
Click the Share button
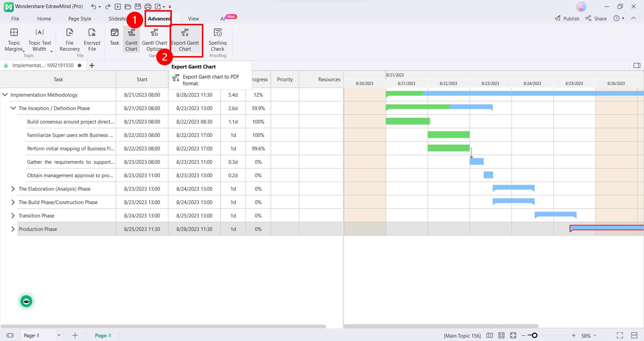(596, 19)
